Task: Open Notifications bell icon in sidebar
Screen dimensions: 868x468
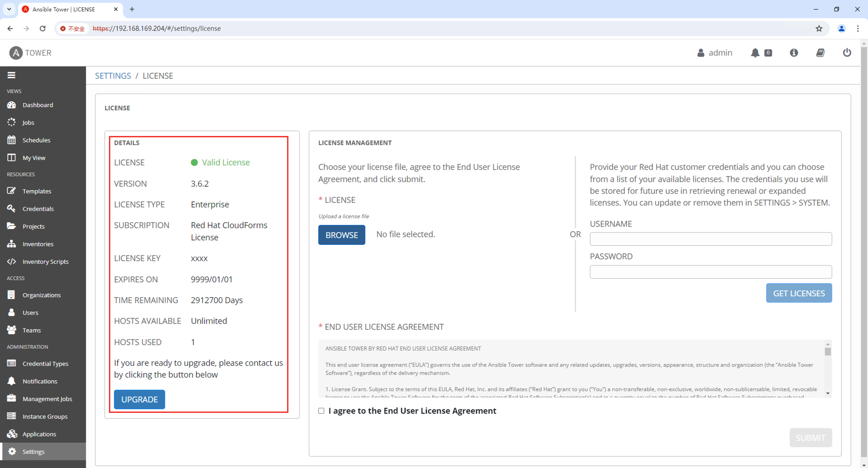Action: 11,381
